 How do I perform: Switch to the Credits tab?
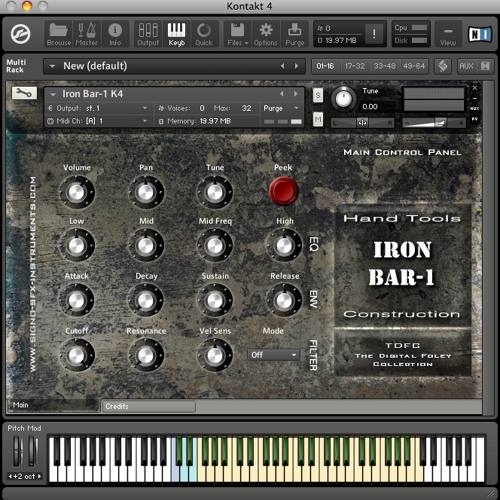click(x=148, y=406)
